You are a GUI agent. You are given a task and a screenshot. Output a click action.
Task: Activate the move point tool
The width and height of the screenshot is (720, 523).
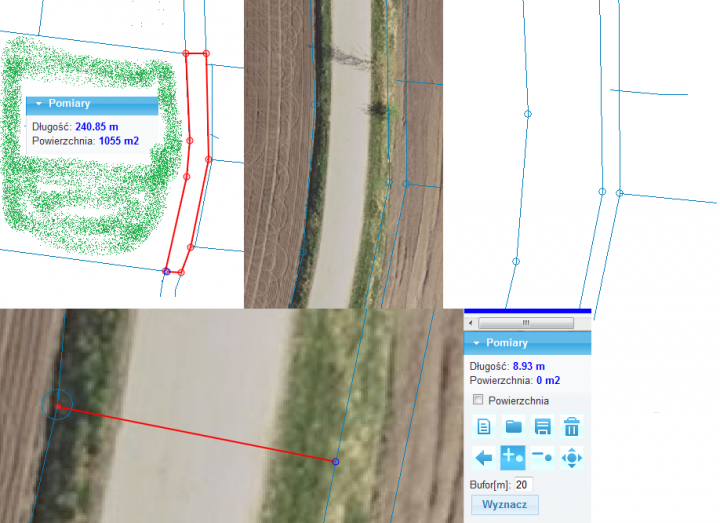pyautogui.click(x=571, y=458)
